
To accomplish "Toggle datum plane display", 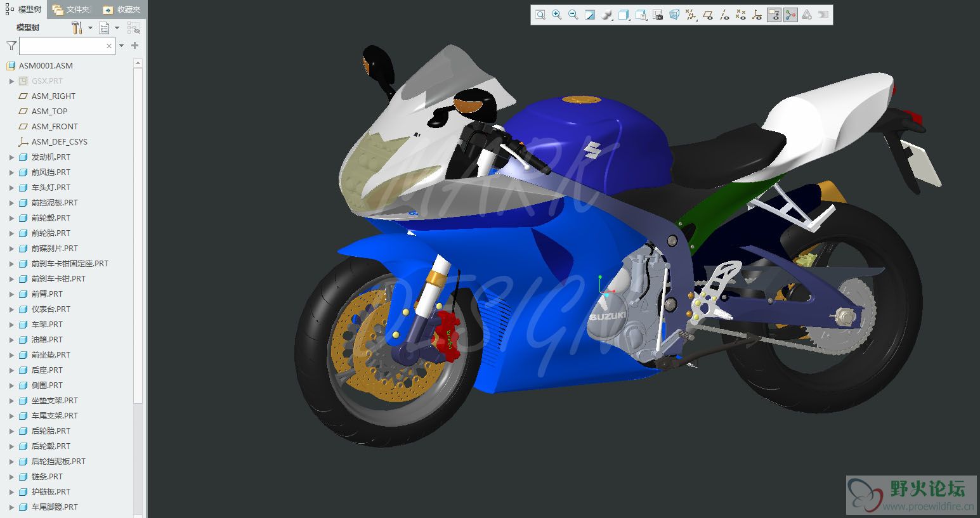I will click(708, 15).
